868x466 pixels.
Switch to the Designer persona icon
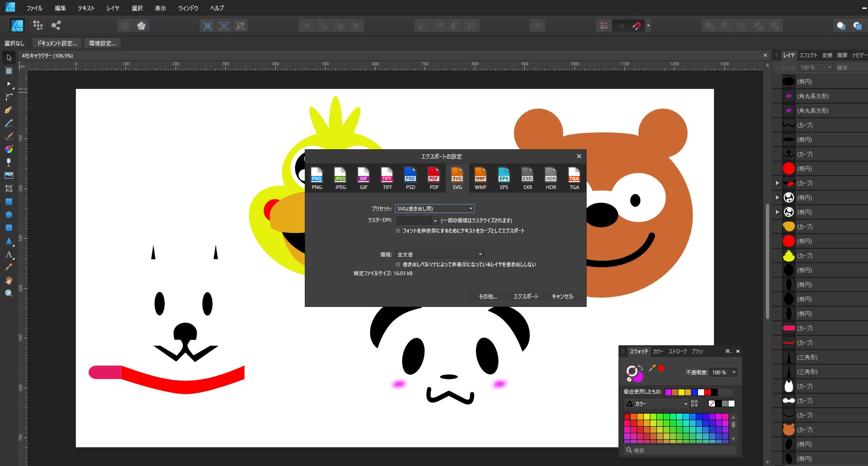[17, 25]
